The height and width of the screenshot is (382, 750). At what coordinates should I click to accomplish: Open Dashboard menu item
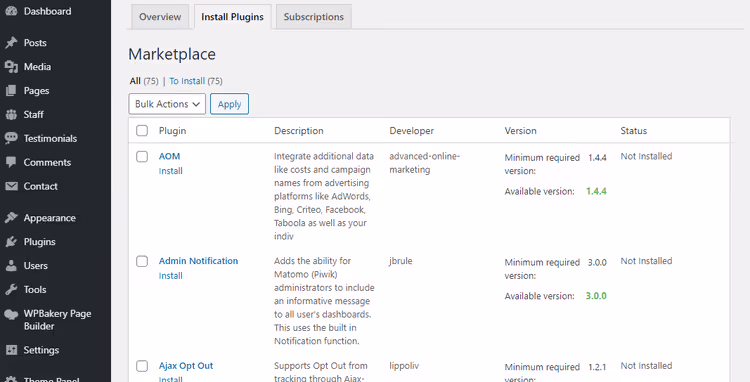[47, 11]
